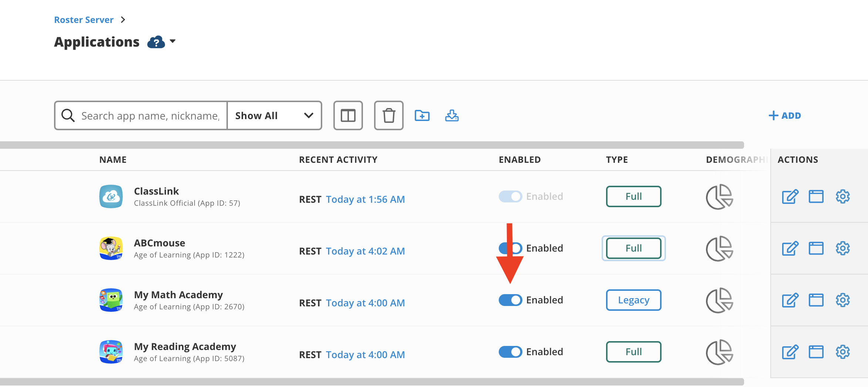Click the top horizontal scrollbar above the table
Image resolution: width=868 pixels, height=387 pixels.
[372, 145]
